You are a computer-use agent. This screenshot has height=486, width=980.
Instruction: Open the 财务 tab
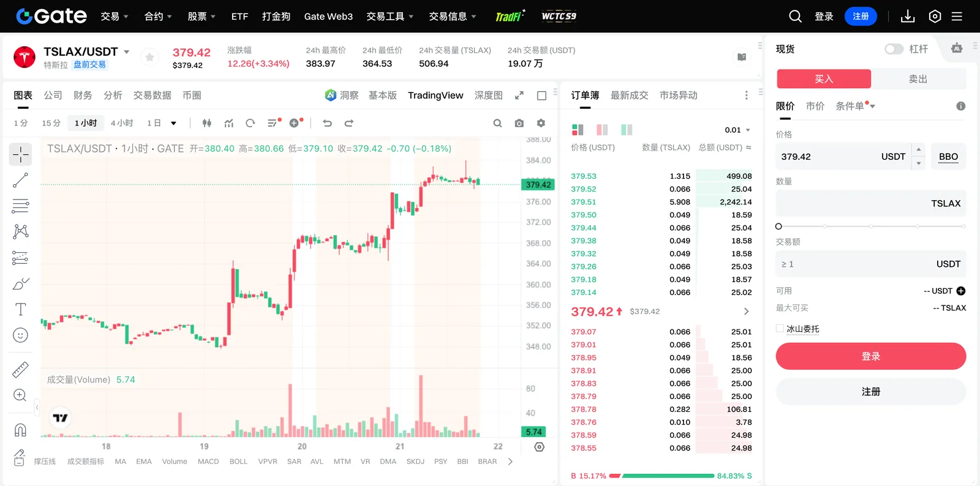(x=83, y=95)
